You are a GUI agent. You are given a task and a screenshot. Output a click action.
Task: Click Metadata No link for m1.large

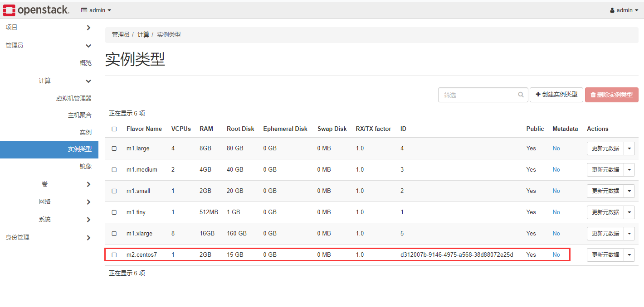click(556, 149)
